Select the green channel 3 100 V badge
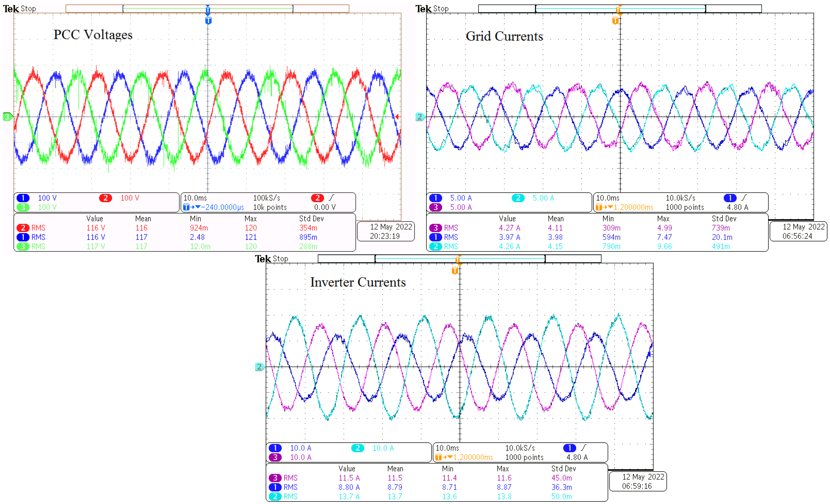This screenshot has width=830, height=504. 23,207
